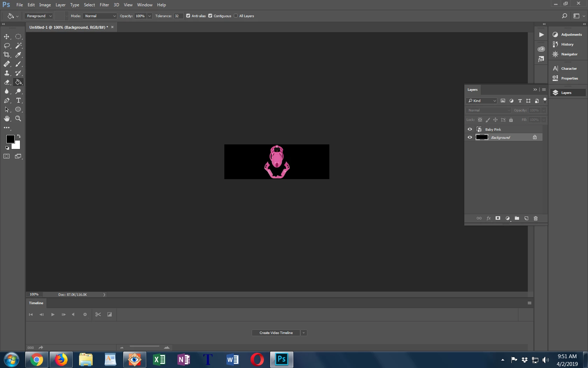Screen dimensions: 588x368
Task: Toggle the Anti-alias checkbox
Action: 188,16
